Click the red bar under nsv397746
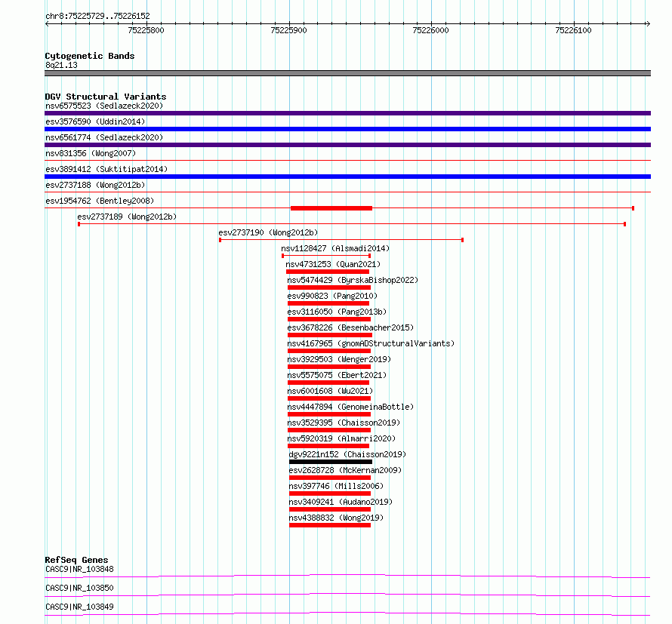Viewport: 672px width, 624px height. [x=330, y=493]
